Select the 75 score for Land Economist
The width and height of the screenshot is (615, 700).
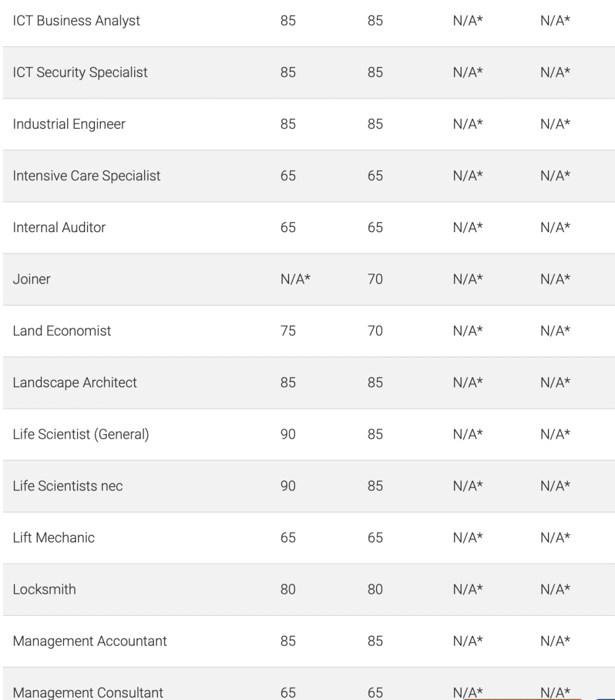pos(288,331)
